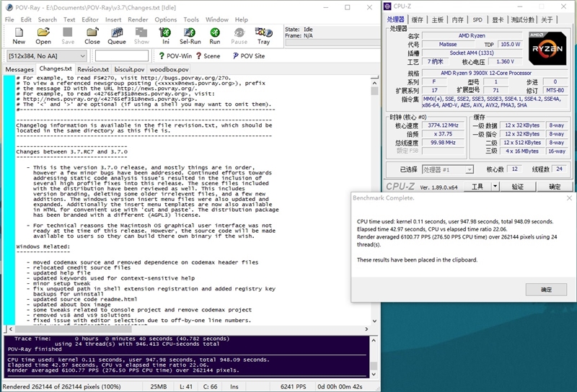577x392 pixels.
Task: Open the render Queue icon
Action: pyautogui.click(x=117, y=33)
